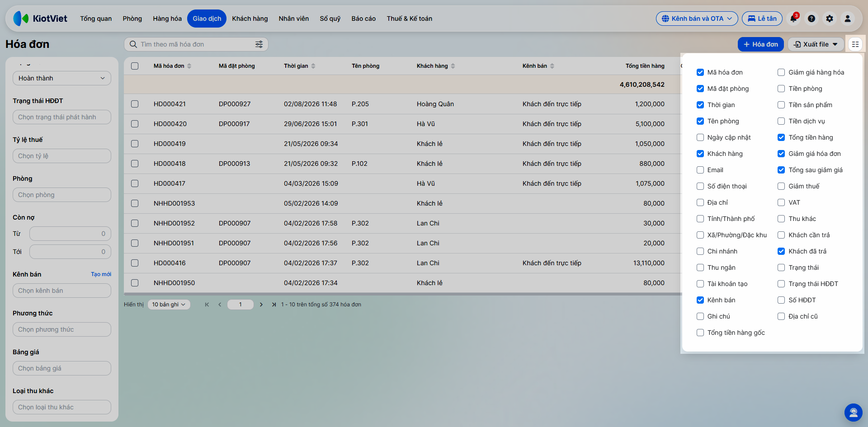
Task: Open the Chọn loại thu khác dropdown
Action: tap(62, 407)
